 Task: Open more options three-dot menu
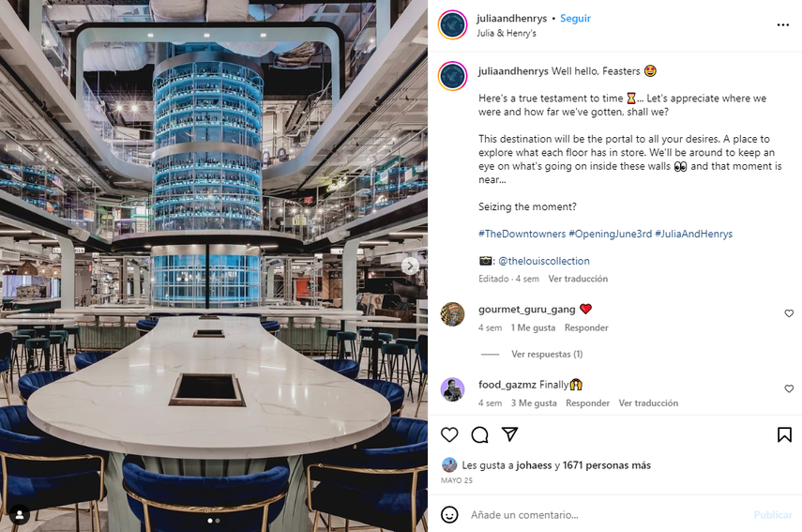click(x=782, y=25)
